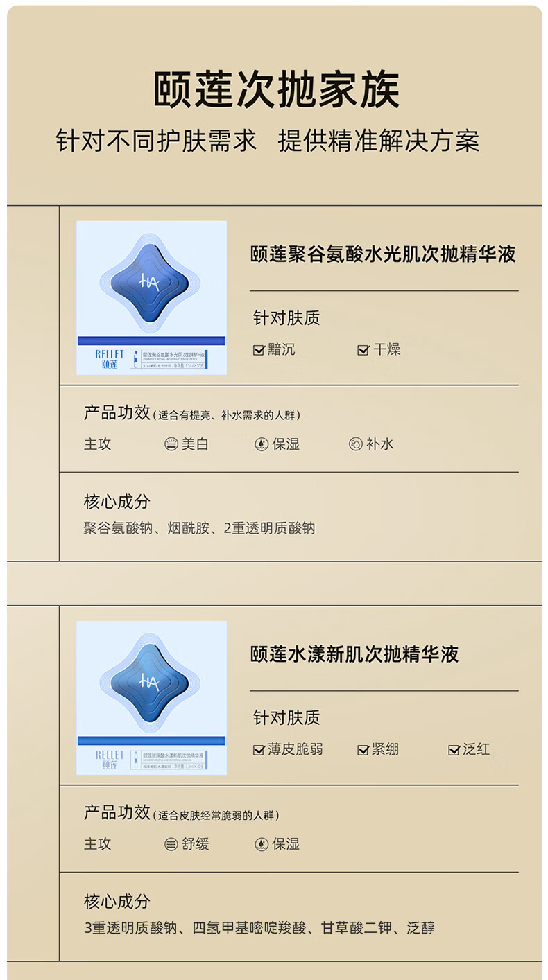Screen dimensions: 548x980
Task: Click the 补水 hydration icon
Action: point(356,444)
